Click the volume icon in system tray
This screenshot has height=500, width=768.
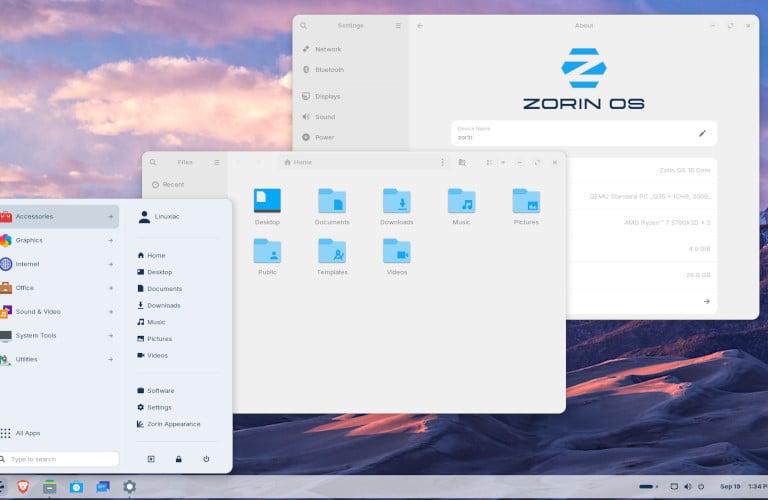(688, 486)
